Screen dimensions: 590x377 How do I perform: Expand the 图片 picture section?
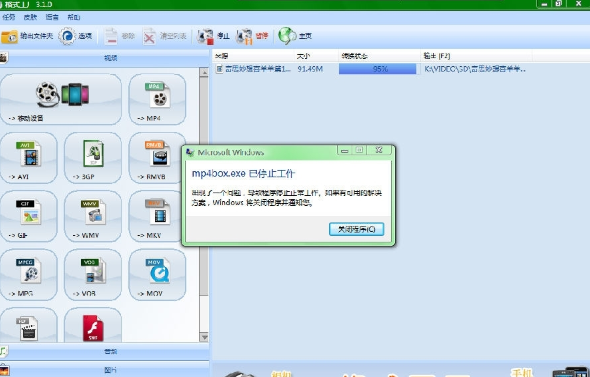point(105,370)
